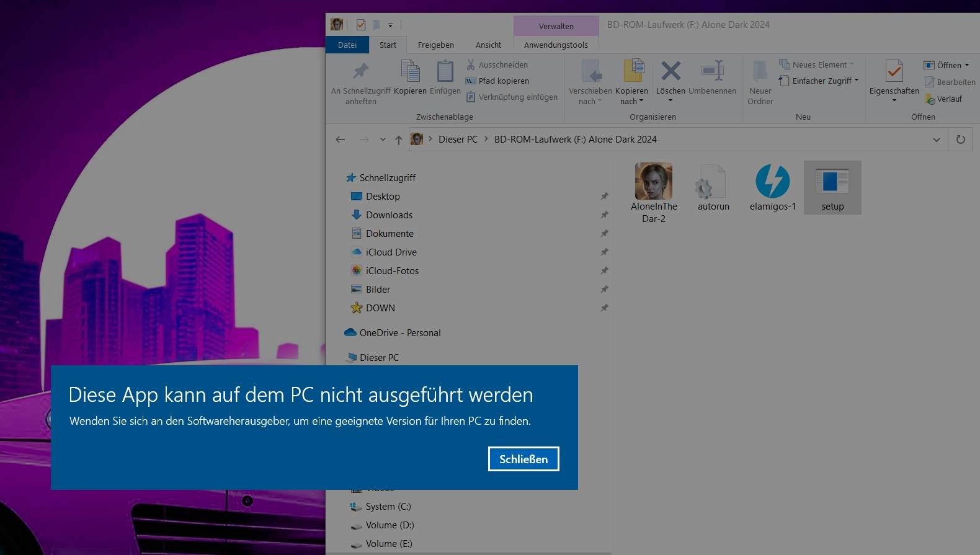Click Pfad kopieren command
This screenshot has height=555, width=980.
click(497, 81)
